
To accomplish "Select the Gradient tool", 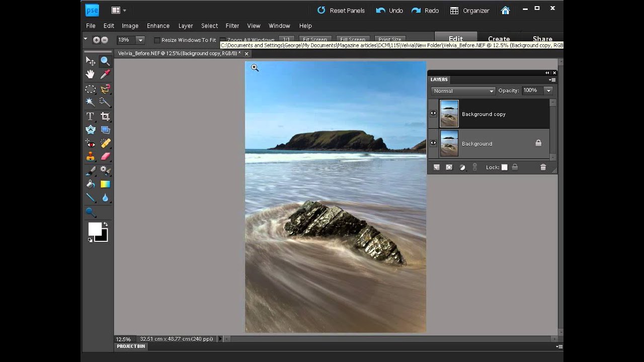I will coord(105,184).
